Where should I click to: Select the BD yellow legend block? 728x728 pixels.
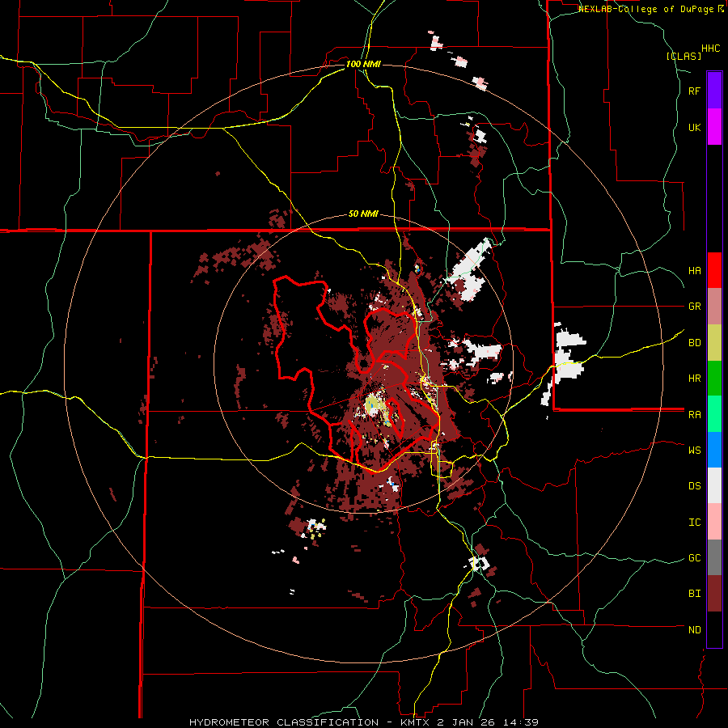tap(714, 343)
